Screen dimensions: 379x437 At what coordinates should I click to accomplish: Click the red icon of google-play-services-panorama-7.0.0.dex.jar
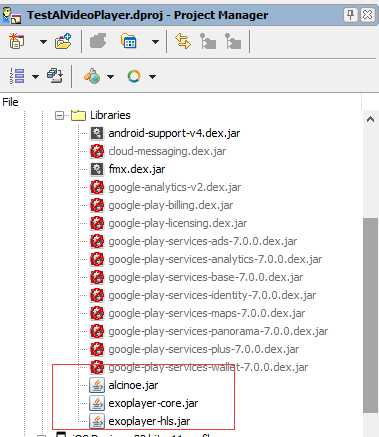click(x=97, y=331)
